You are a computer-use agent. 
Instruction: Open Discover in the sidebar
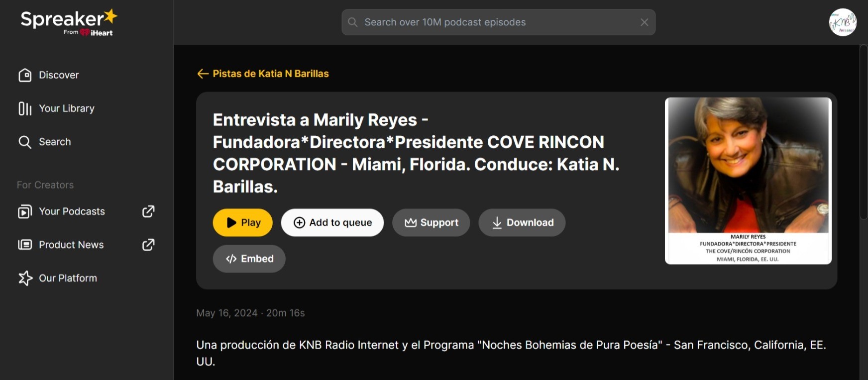pyautogui.click(x=49, y=75)
